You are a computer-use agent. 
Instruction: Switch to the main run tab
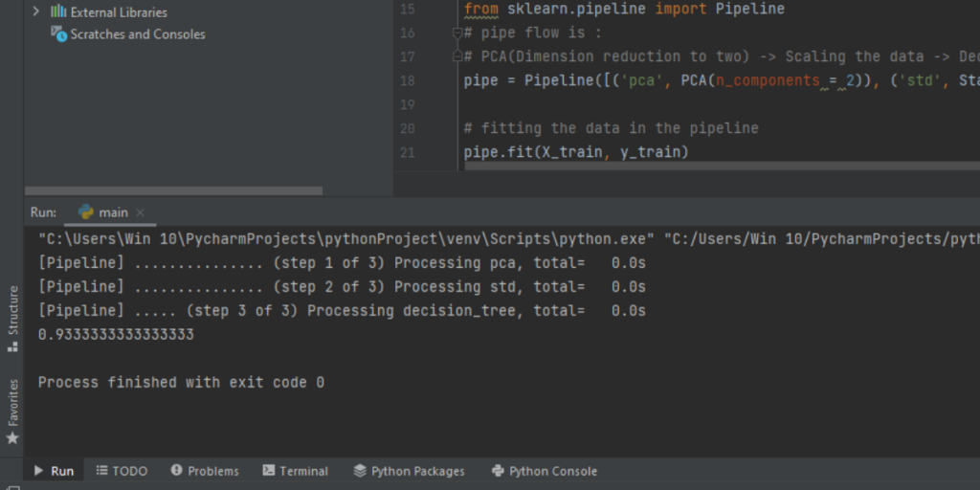pos(113,212)
